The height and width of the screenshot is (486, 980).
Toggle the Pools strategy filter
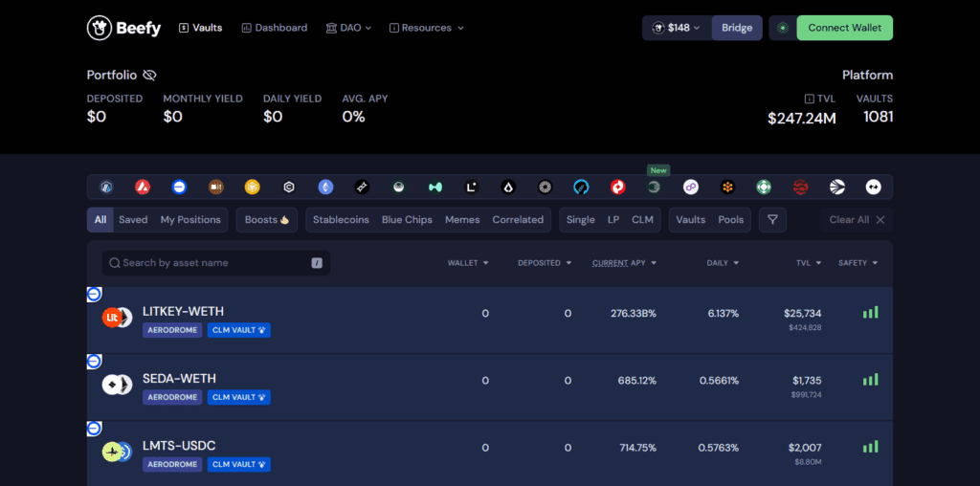730,220
